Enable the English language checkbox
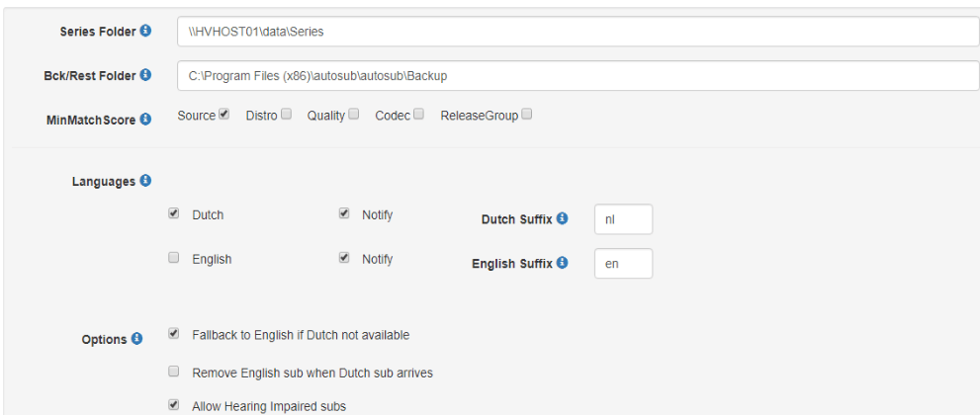The image size is (980, 415). click(x=174, y=258)
